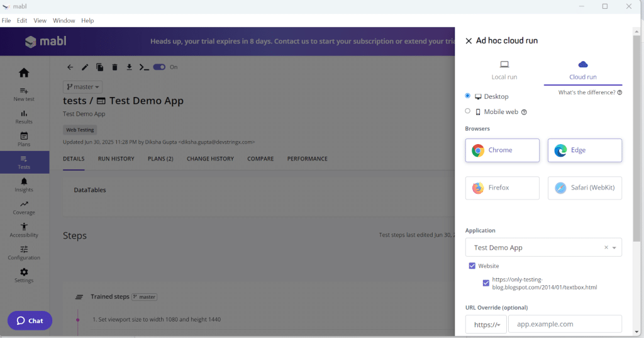Click step 1 Set viewport size

pyautogui.click(x=157, y=320)
